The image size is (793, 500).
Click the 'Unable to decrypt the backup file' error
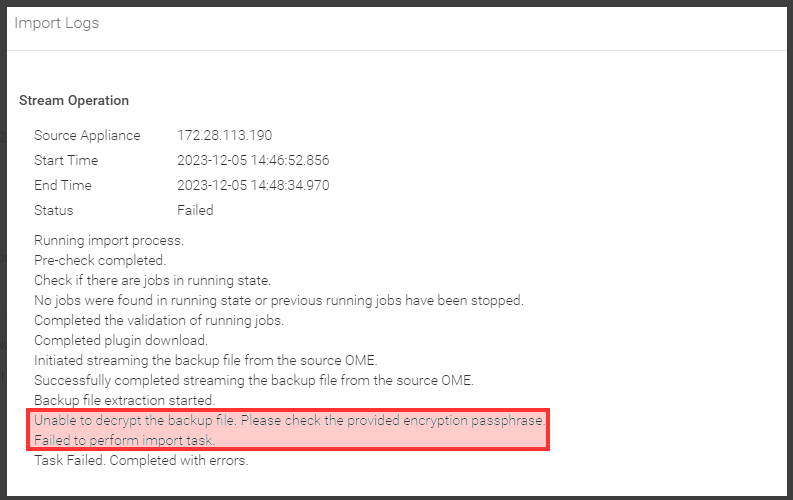tap(289, 420)
